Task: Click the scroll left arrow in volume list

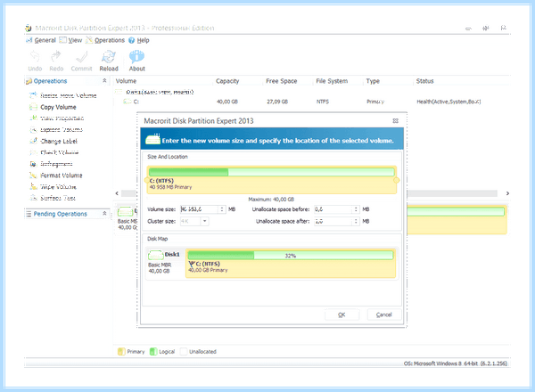Action: (117, 193)
